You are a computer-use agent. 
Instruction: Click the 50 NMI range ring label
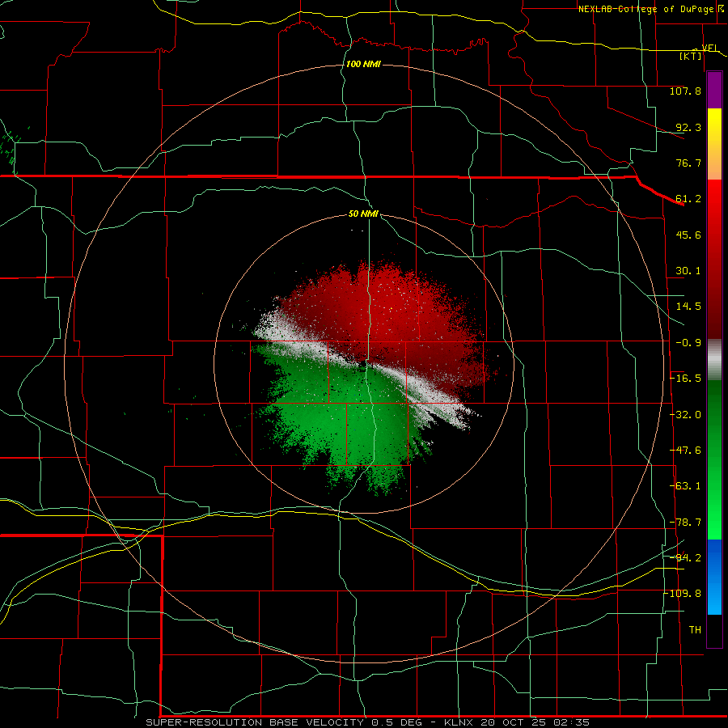(363, 214)
